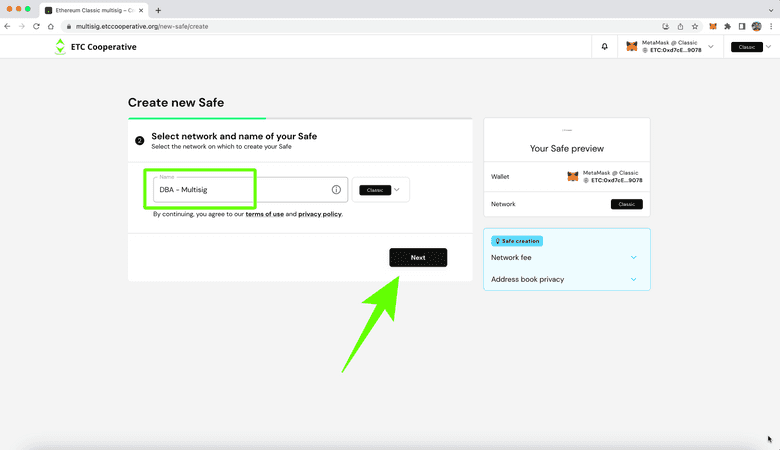Open the Classic network dropdown beside the Name field
Image resolution: width=780 pixels, height=450 pixels.
coord(381,189)
